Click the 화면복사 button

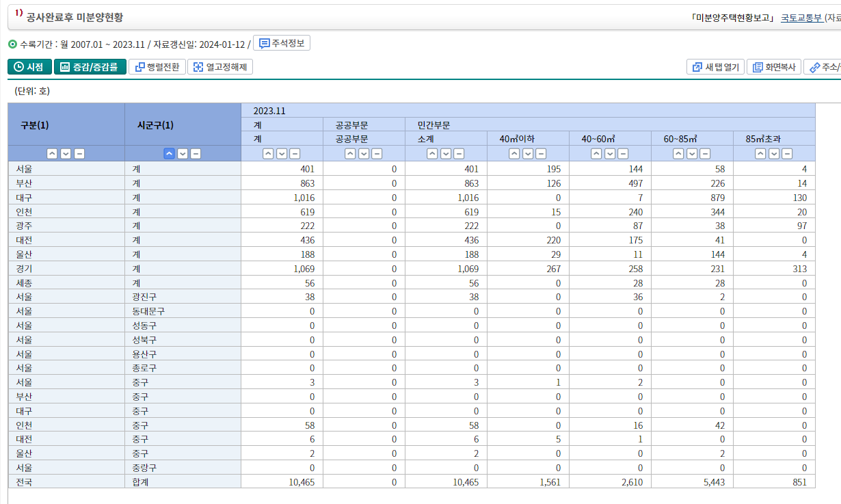[x=773, y=67]
